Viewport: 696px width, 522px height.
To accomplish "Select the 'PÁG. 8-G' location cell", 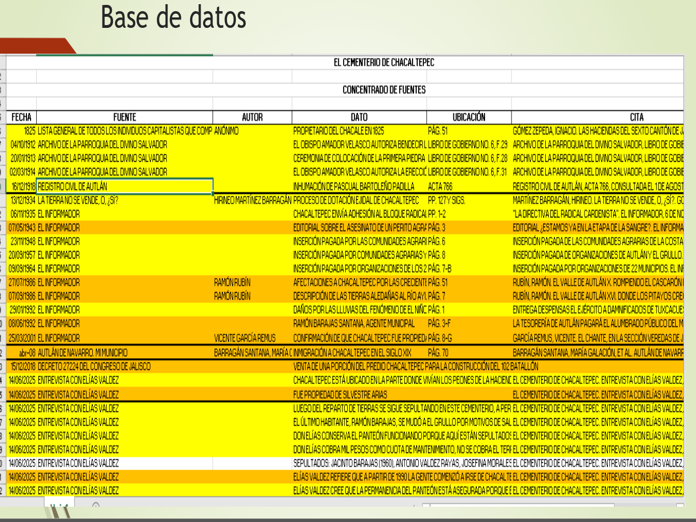I will (469, 338).
